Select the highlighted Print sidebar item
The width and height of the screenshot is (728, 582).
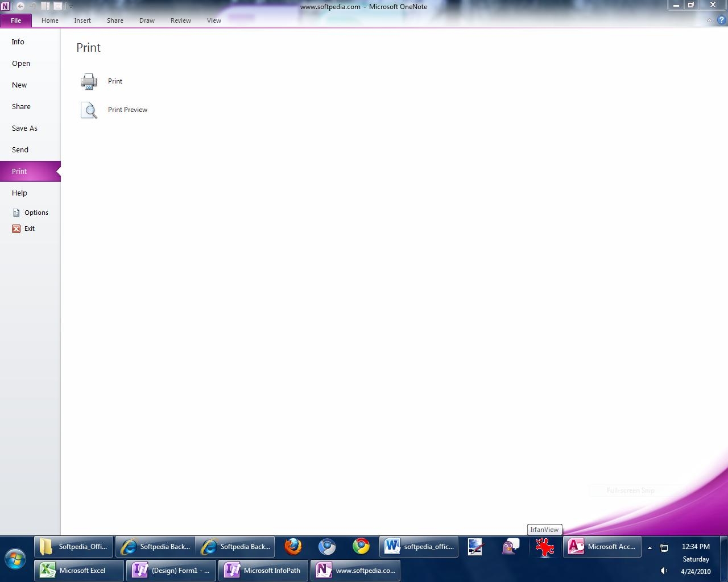(x=30, y=172)
